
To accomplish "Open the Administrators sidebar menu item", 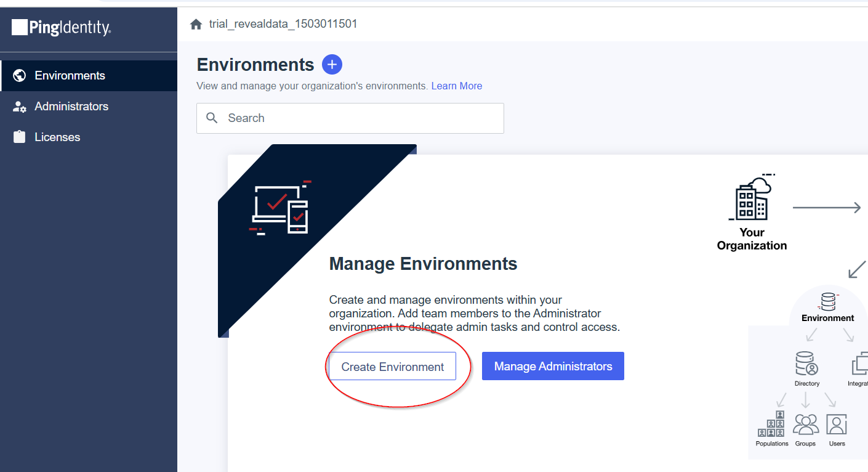I will [71, 107].
